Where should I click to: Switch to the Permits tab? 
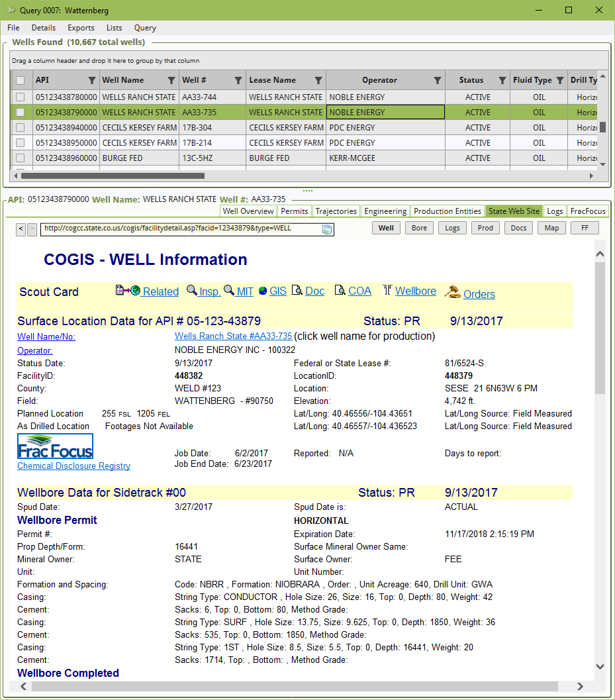(295, 211)
